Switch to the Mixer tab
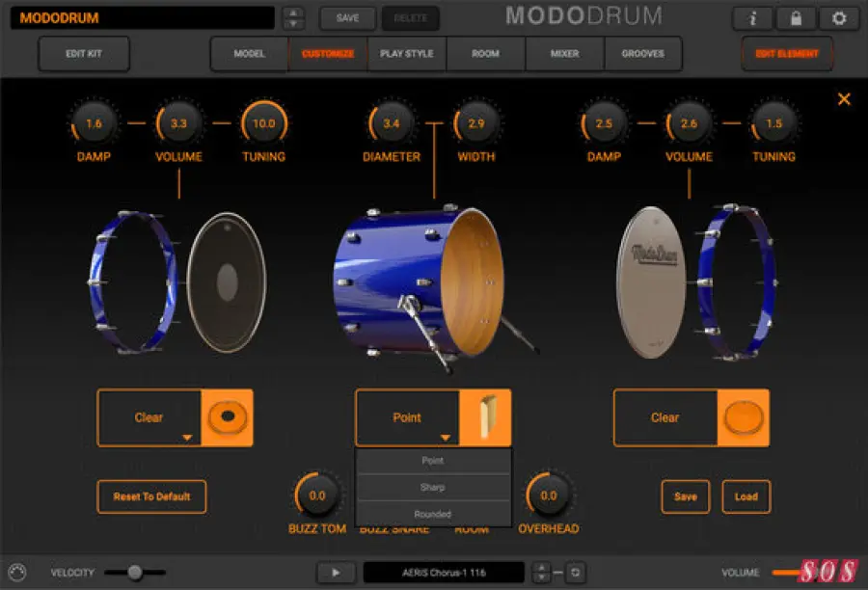Image resolution: width=868 pixels, height=590 pixels. coord(564,54)
